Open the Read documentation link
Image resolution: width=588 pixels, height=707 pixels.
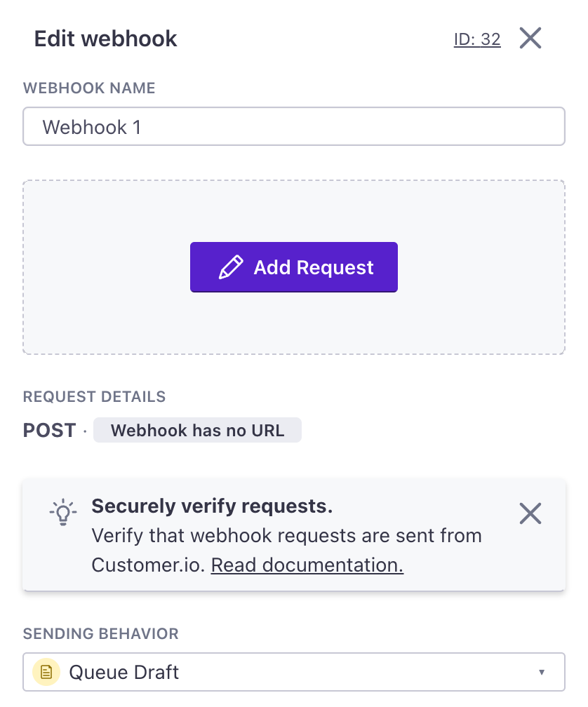click(307, 565)
